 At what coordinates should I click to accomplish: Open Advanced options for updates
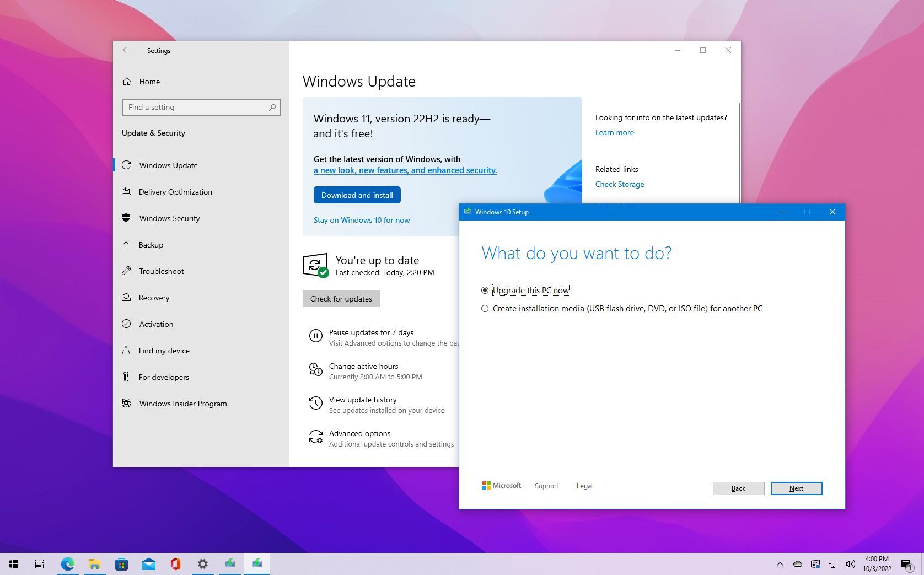pyautogui.click(x=359, y=433)
